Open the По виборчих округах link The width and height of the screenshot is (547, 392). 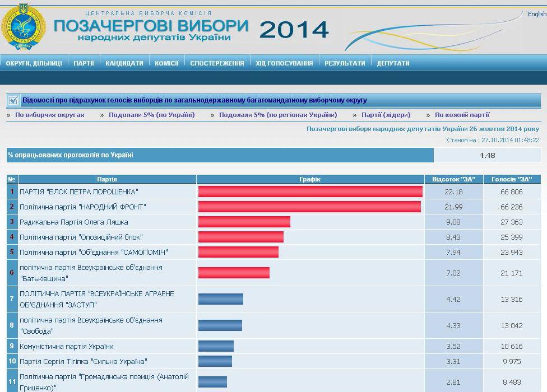49,115
